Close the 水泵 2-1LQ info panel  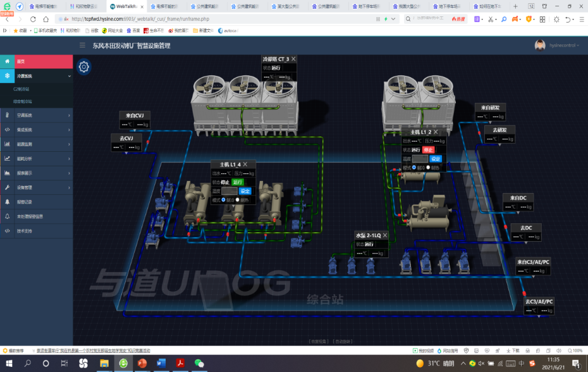click(385, 235)
